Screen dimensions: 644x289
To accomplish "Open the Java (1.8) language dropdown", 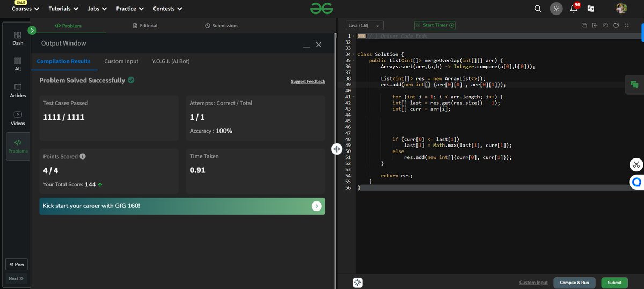I will 364,26.
